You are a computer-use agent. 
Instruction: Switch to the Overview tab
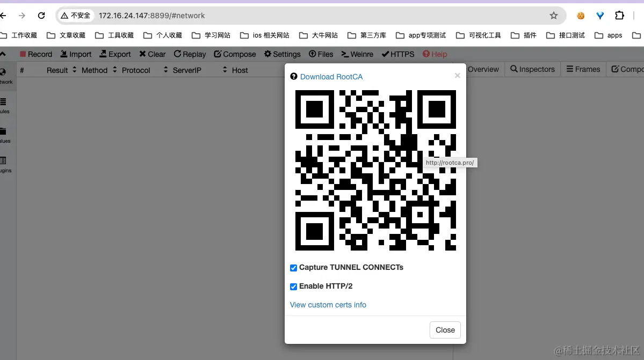(x=483, y=69)
